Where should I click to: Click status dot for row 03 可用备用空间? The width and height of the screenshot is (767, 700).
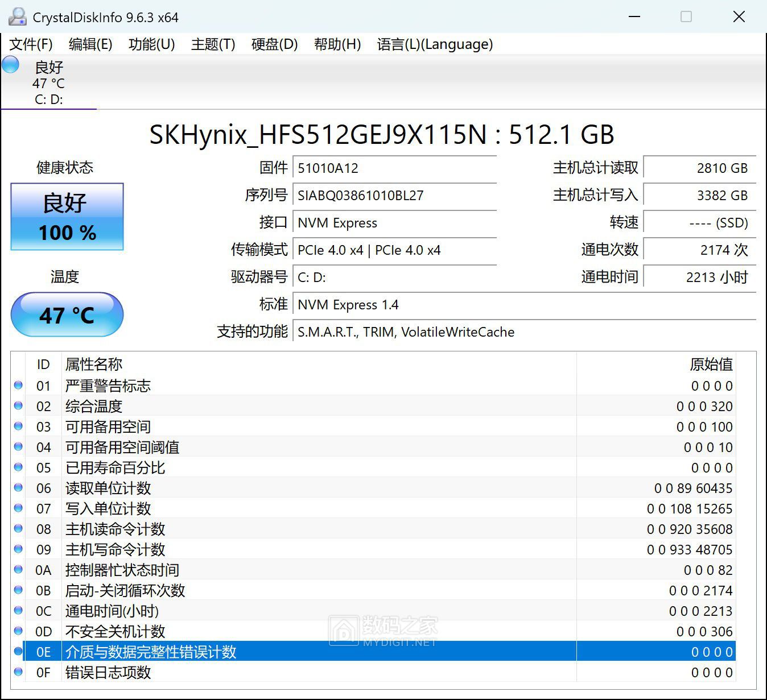point(18,426)
